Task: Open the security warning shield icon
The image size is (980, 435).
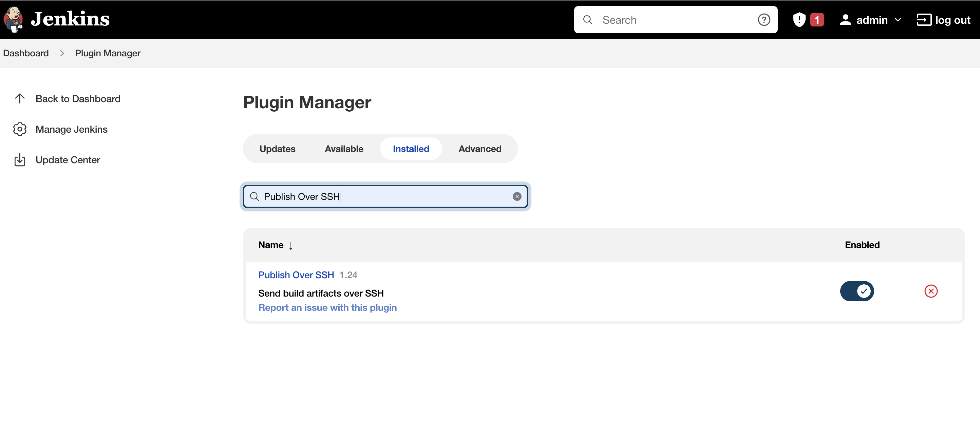Action: click(799, 20)
